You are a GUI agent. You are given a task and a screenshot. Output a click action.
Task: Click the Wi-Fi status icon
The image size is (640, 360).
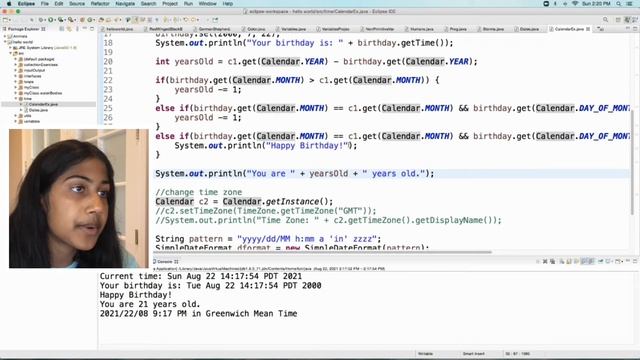[x=575, y=4]
